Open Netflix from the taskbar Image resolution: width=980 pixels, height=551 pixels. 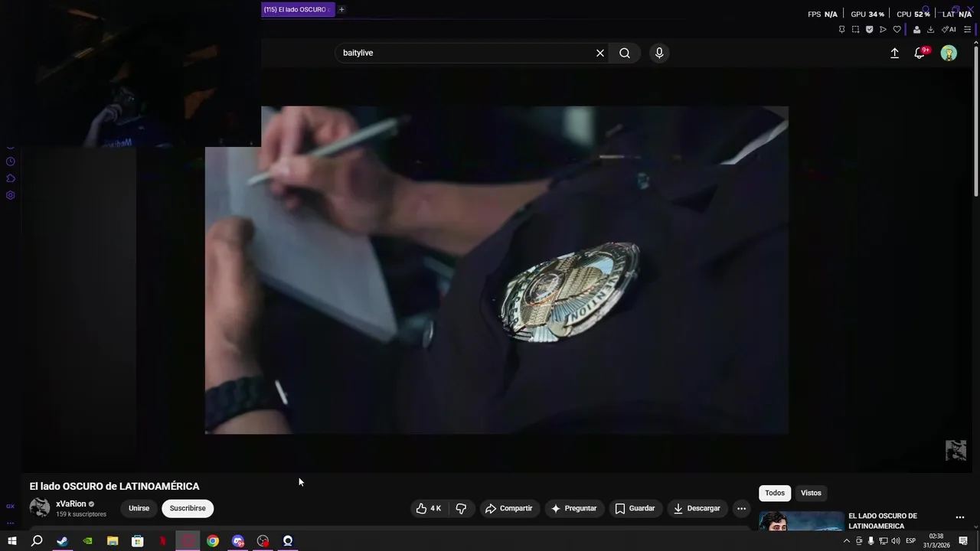click(162, 541)
